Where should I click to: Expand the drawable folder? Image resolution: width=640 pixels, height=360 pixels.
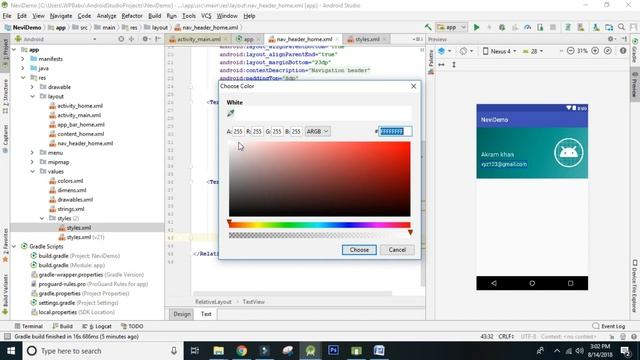(x=32, y=87)
